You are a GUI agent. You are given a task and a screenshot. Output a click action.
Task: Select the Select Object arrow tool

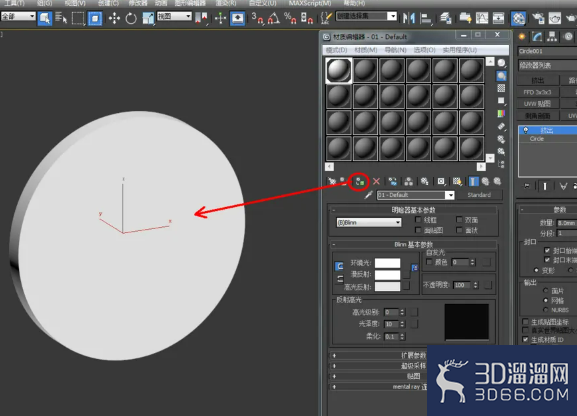45,18
